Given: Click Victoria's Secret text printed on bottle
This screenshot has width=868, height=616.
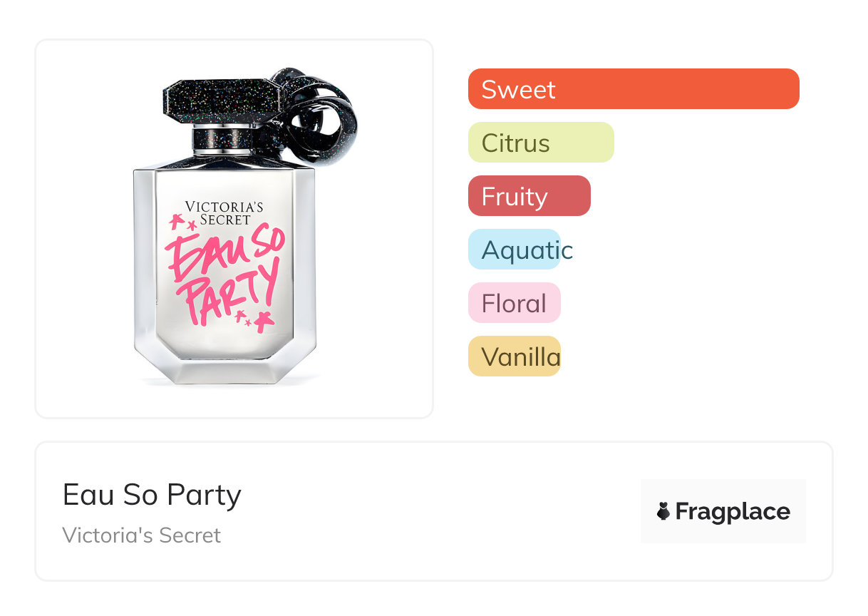Looking at the screenshot, I should click(x=224, y=212).
